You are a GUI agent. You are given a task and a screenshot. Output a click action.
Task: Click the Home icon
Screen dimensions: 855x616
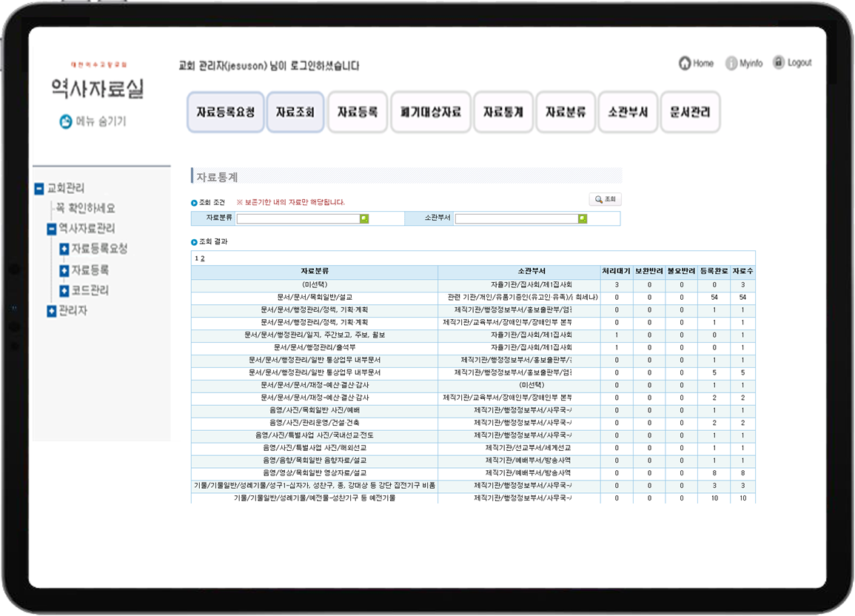[685, 64]
